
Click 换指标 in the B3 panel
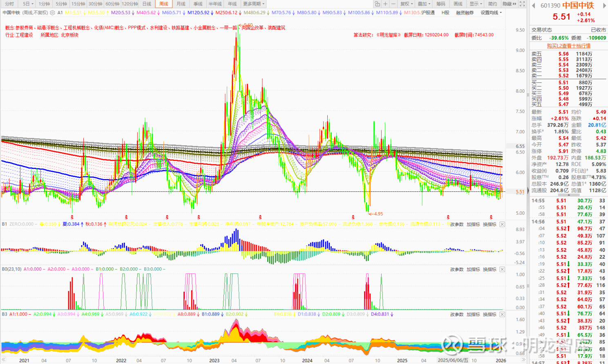[x=490, y=315]
